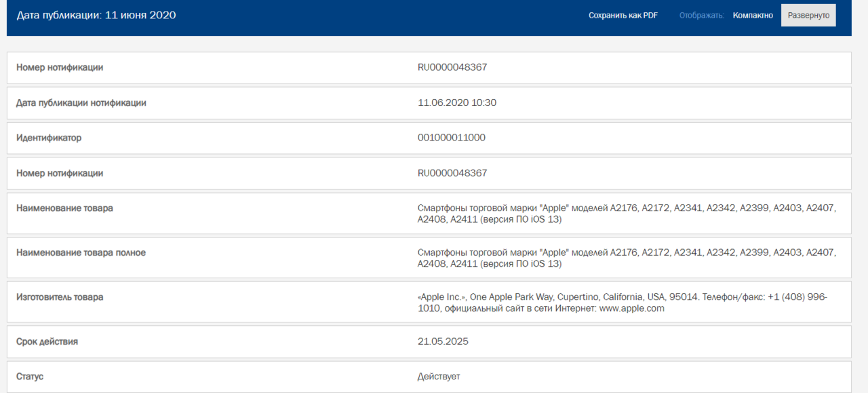Select the 'Идентификатор' label
The height and width of the screenshot is (393, 868).
point(49,138)
